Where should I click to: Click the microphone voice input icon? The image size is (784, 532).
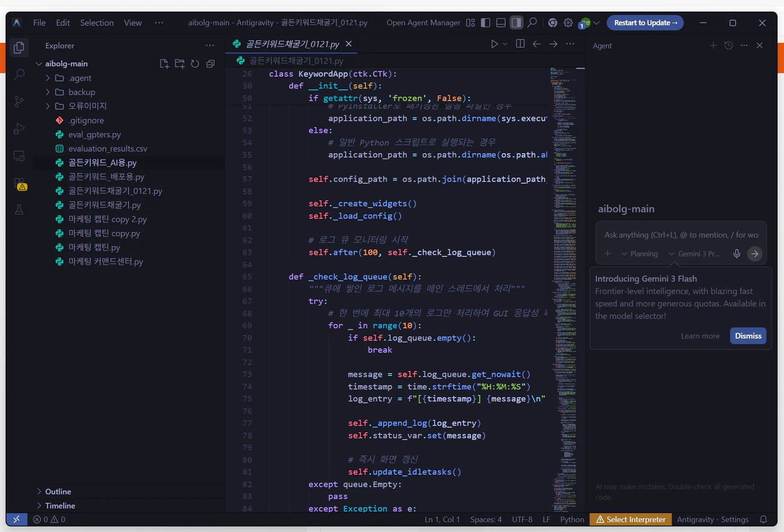tap(736, 254)
